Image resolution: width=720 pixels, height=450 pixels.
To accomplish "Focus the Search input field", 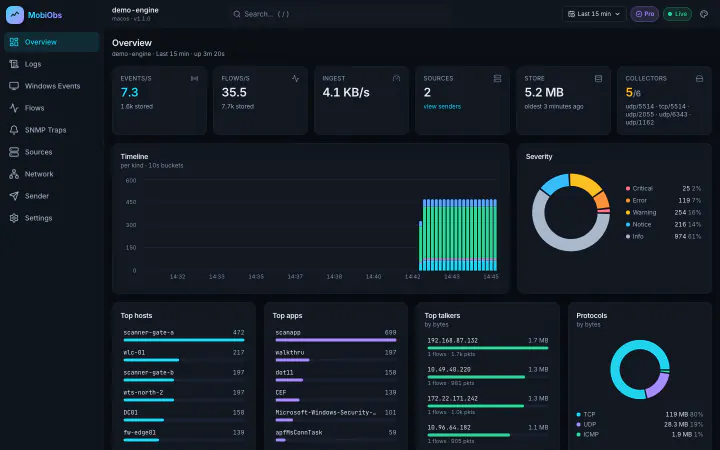I will coord(342,14).
